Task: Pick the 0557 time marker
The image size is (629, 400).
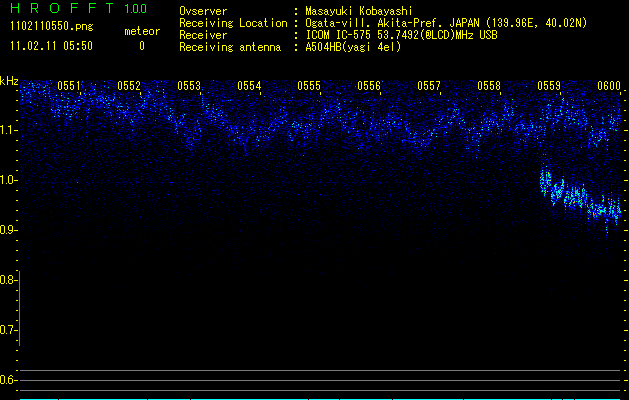Action: (429, 86)
